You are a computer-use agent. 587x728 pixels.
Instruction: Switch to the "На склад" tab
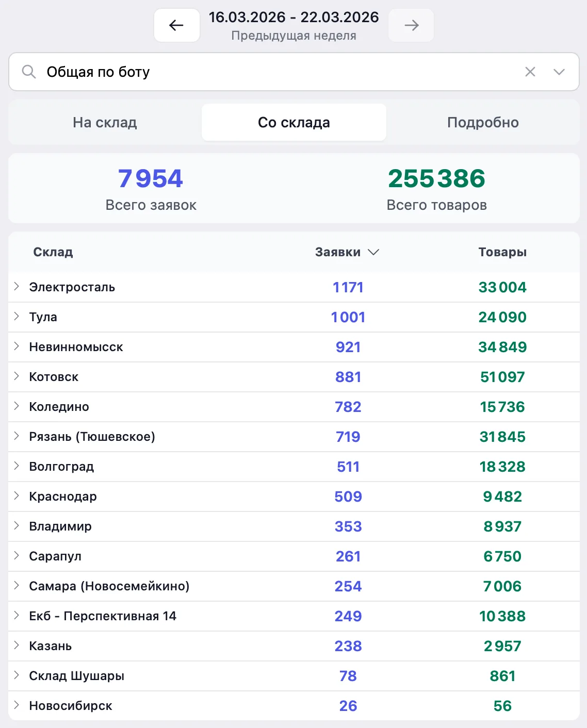[105, 122]
